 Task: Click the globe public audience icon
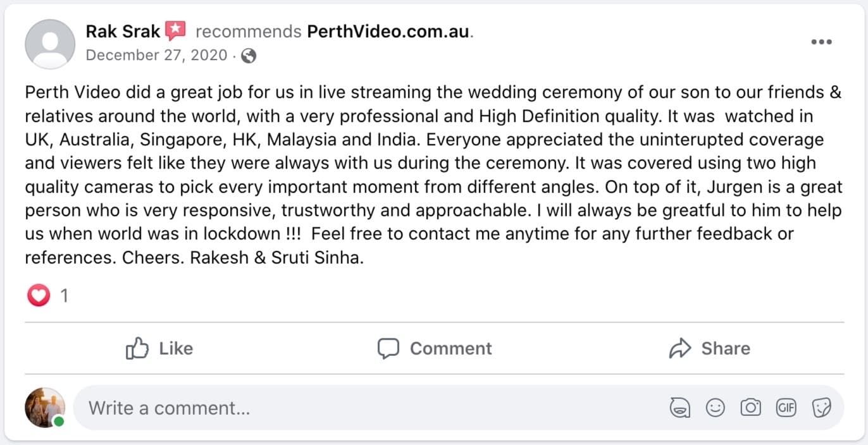[249, 56]
